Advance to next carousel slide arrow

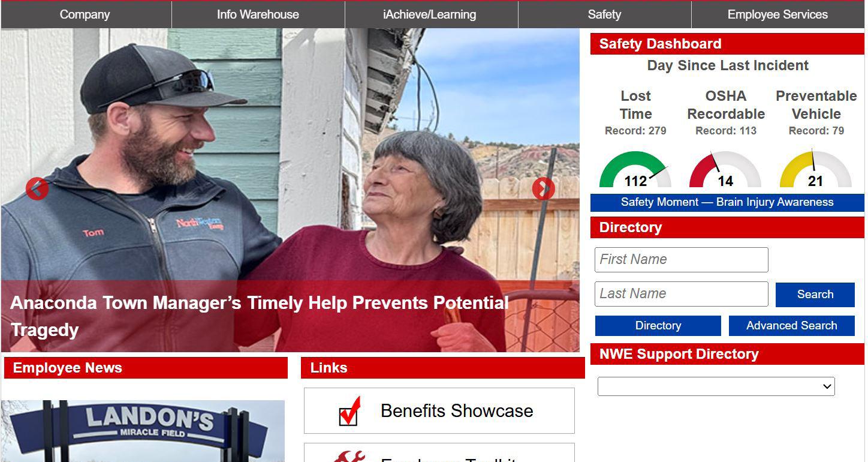point(544,189)
